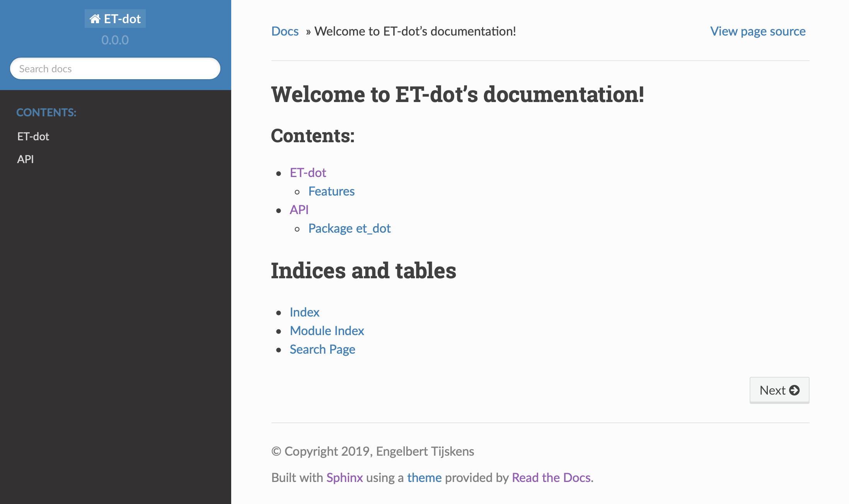Click the Copyright 2019 footer text
This screenshot has height=504, width=849.
point(373,451)
